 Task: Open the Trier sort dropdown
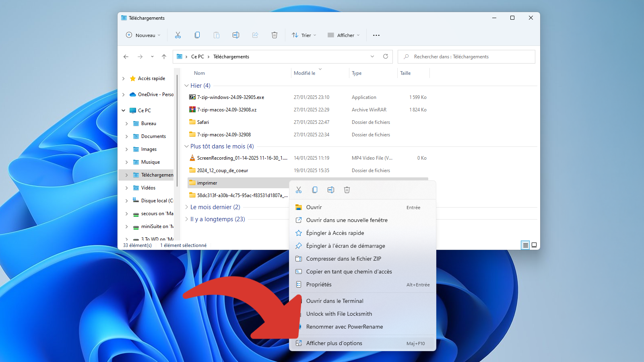[304, 35]
